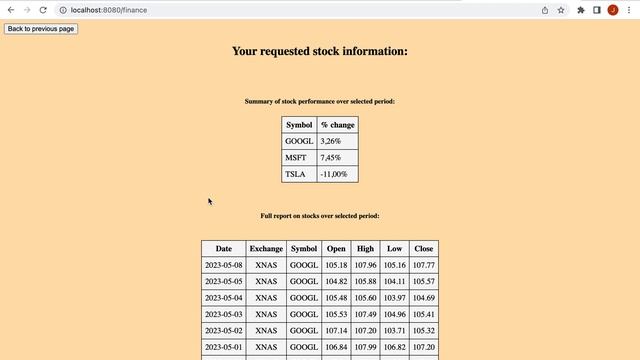Open the extensions puzzle icon

(581, 10)
